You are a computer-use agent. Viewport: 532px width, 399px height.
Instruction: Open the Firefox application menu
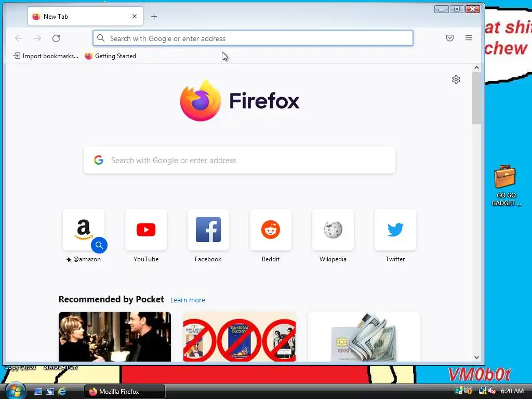point(469,38)
